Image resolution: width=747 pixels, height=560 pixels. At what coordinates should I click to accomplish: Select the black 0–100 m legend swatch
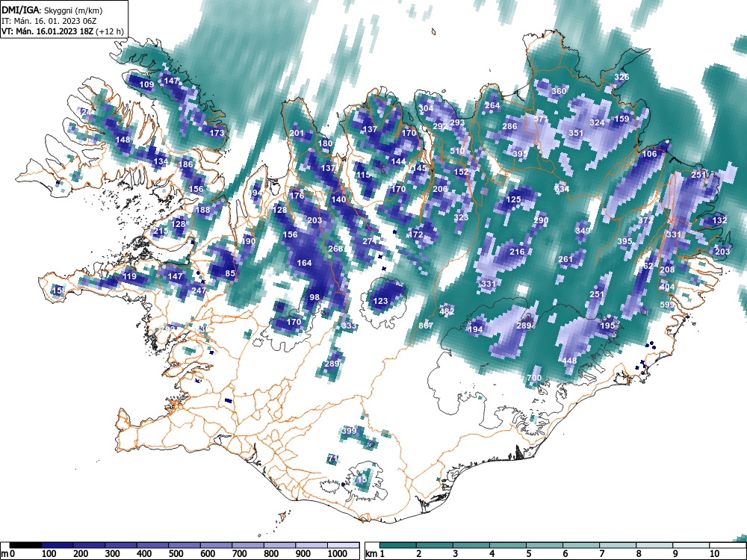(x=25, y=545)
